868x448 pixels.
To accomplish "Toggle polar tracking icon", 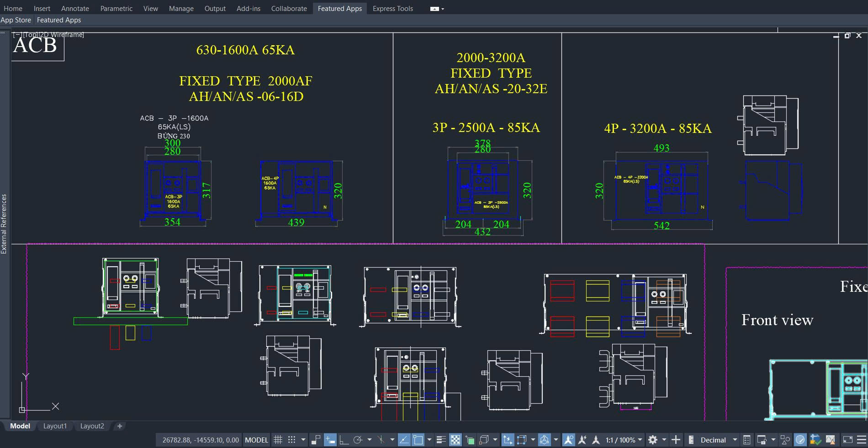I will (x=358, y=440).
